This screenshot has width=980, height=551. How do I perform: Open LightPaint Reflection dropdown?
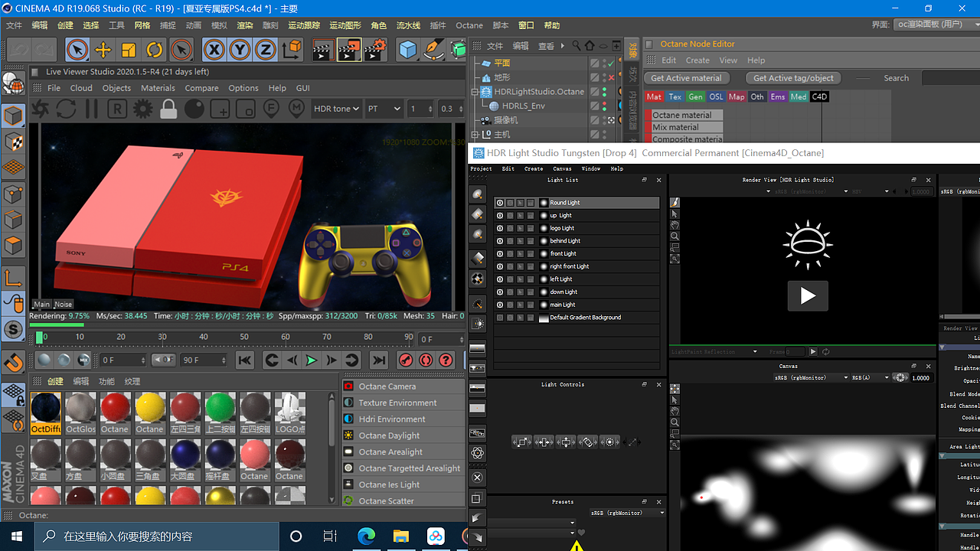click(x=714, y=352)
